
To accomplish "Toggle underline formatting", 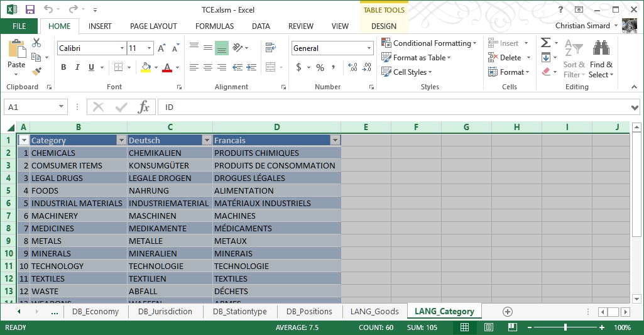I will 91,67.
